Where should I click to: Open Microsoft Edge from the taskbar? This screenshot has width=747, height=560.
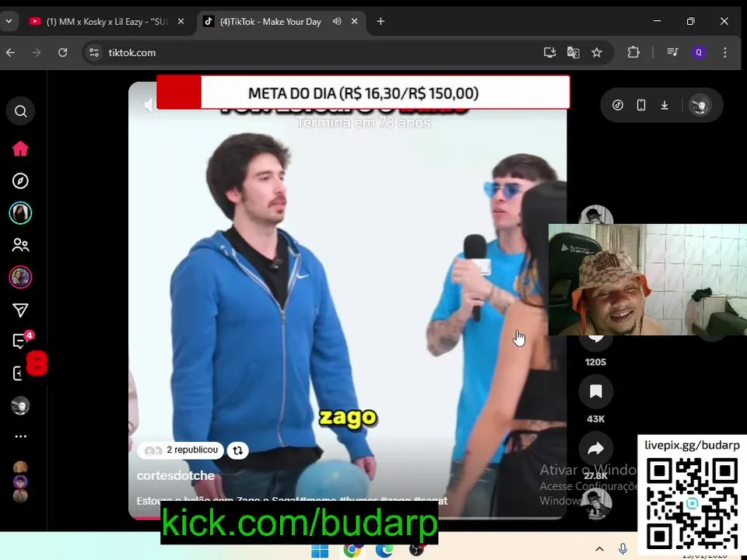point(384,550)
